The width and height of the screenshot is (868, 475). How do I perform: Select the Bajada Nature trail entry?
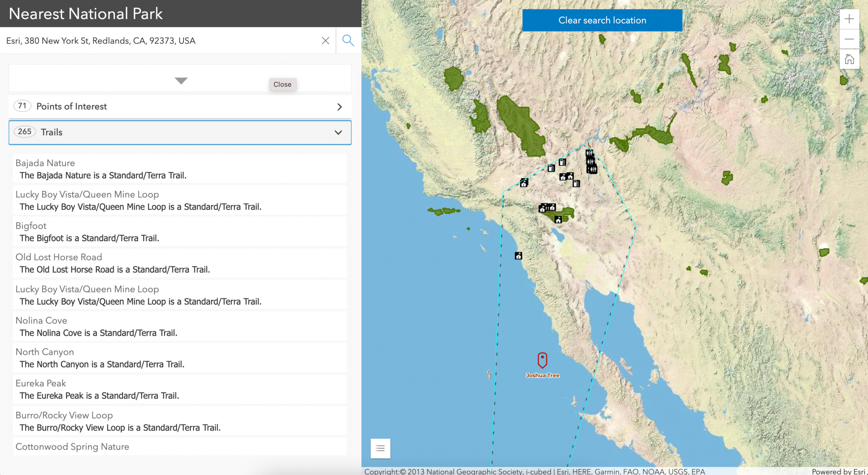[x=180, y=169]
